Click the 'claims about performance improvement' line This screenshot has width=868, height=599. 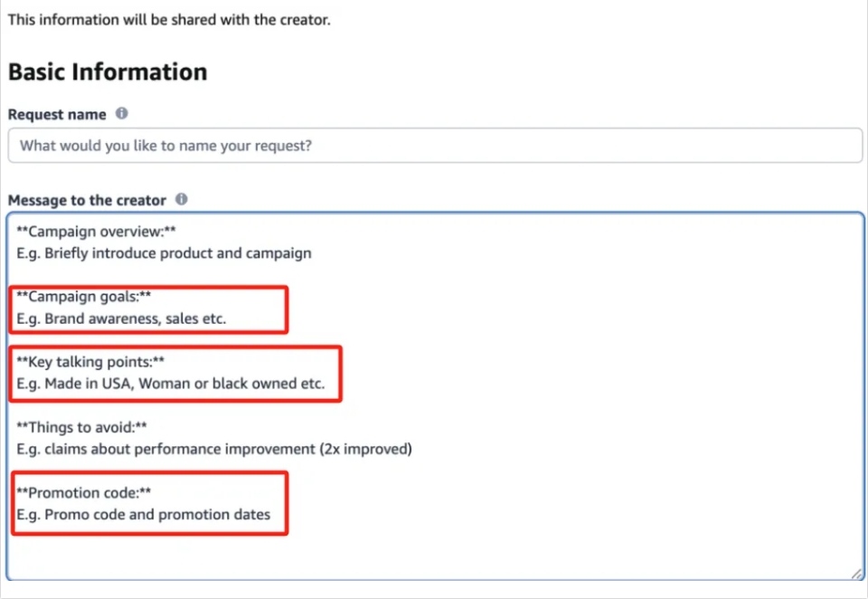214,449
